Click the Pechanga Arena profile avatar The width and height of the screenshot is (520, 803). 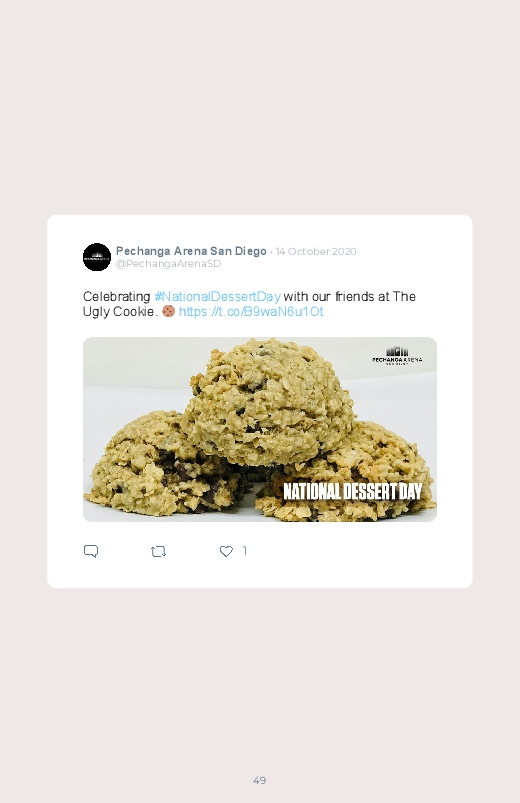click(97, 257)
